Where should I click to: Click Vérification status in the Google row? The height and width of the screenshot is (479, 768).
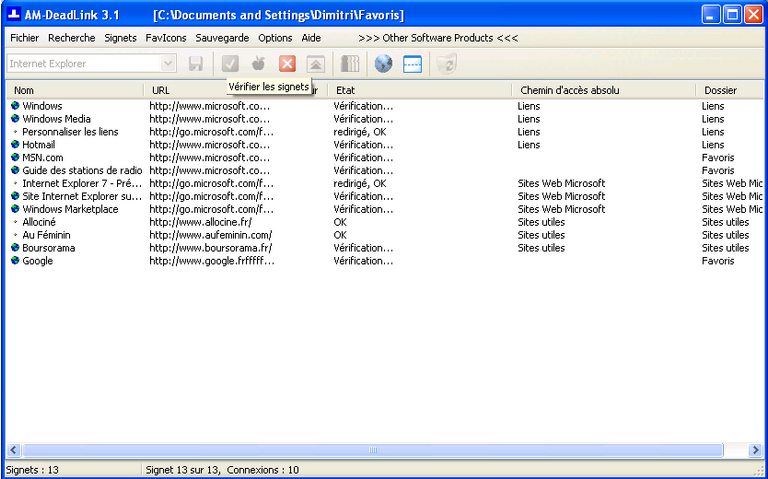pos(363,261)
